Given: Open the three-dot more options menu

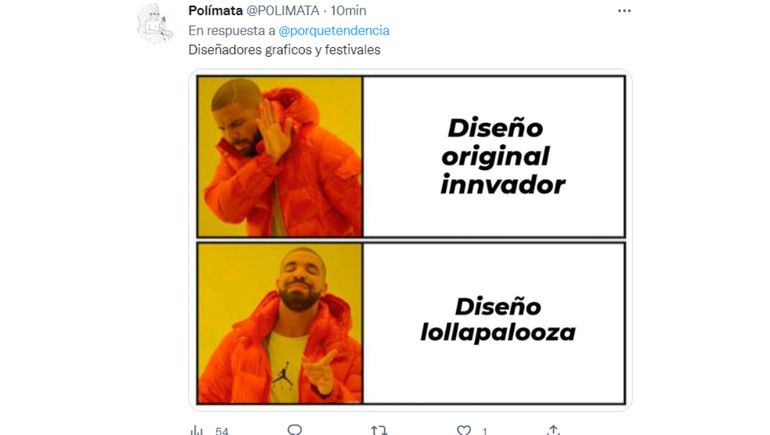Looking at the screenshot, I should (624, 11).
